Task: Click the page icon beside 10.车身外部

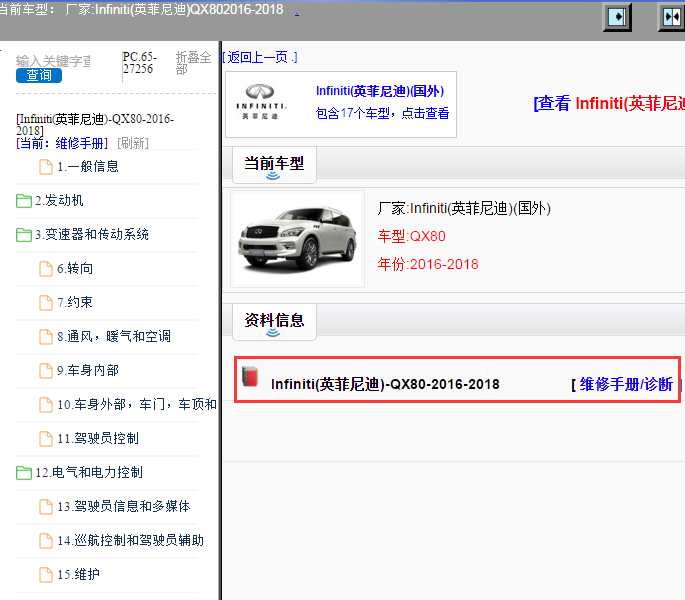Action: click(x=46, y=405)
